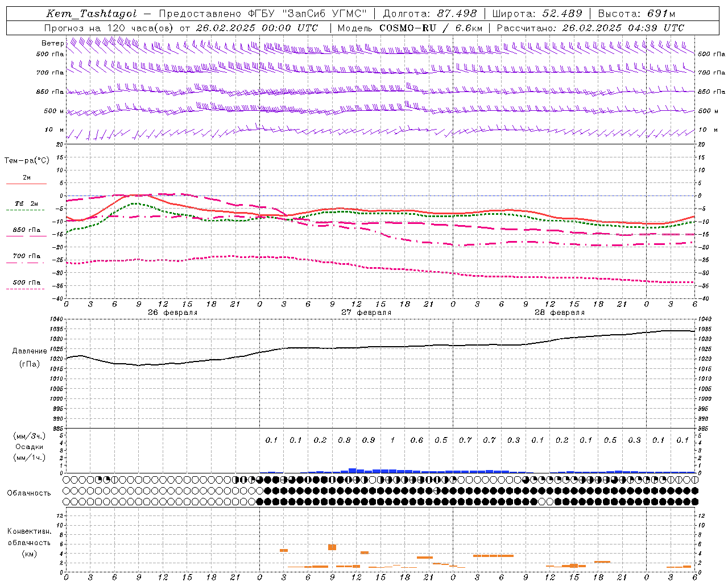728x582 pixels.
Task: Click the Долгота value 87.498
Action: (457, 14)
